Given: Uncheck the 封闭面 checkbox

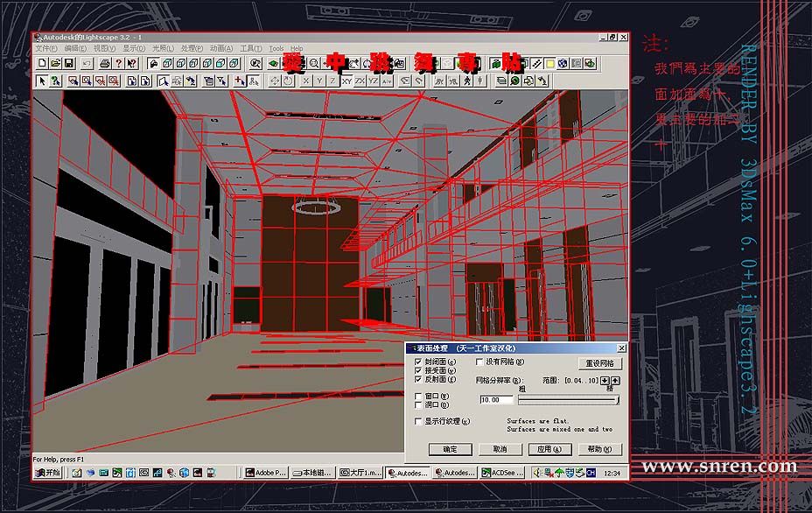Looking at the screenshot, I should [418, 362].
